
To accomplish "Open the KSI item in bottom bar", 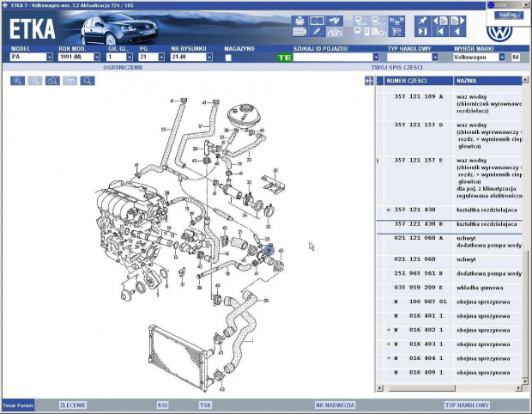I will pos(163,404).
